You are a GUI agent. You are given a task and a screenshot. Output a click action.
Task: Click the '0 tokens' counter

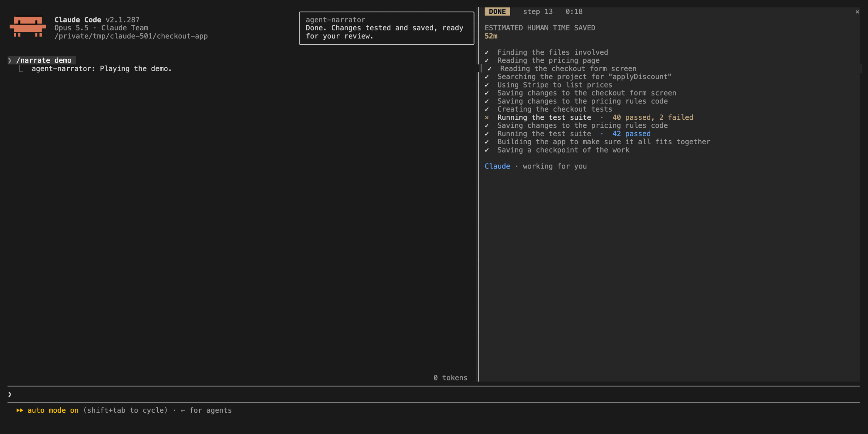(450, 378)
